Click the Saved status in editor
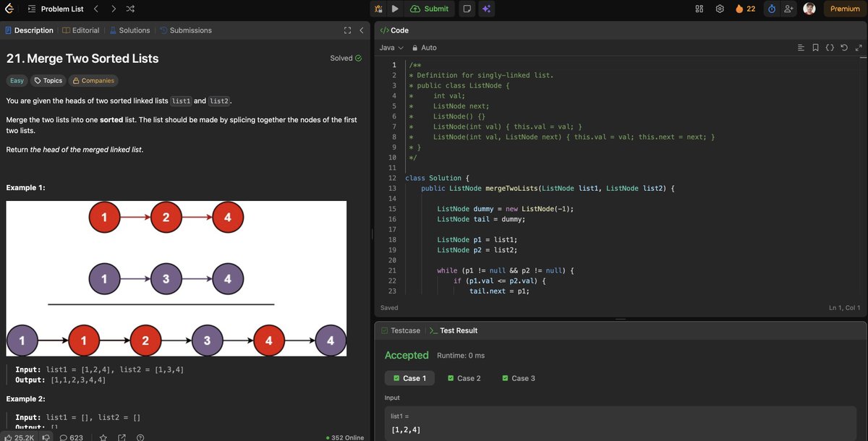The height and width of the screenshot is (441, 868). click(389, 308)
